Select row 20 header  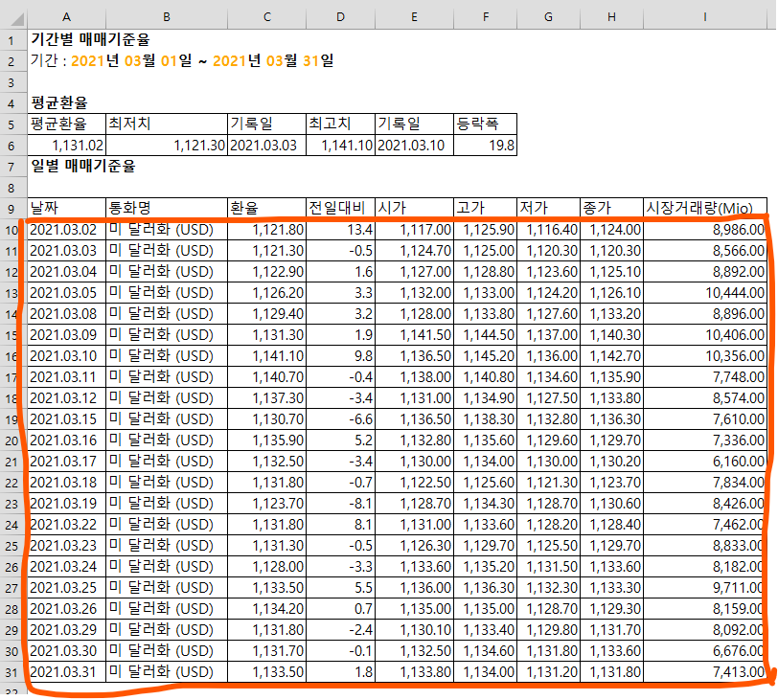click(12, 440)
